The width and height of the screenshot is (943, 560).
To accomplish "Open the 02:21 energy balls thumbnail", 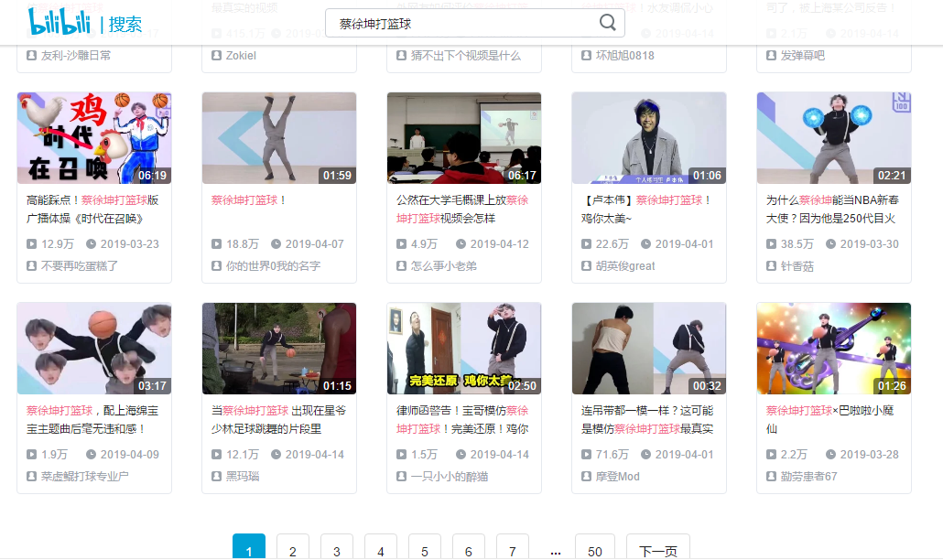I will [x=834, y=138].
